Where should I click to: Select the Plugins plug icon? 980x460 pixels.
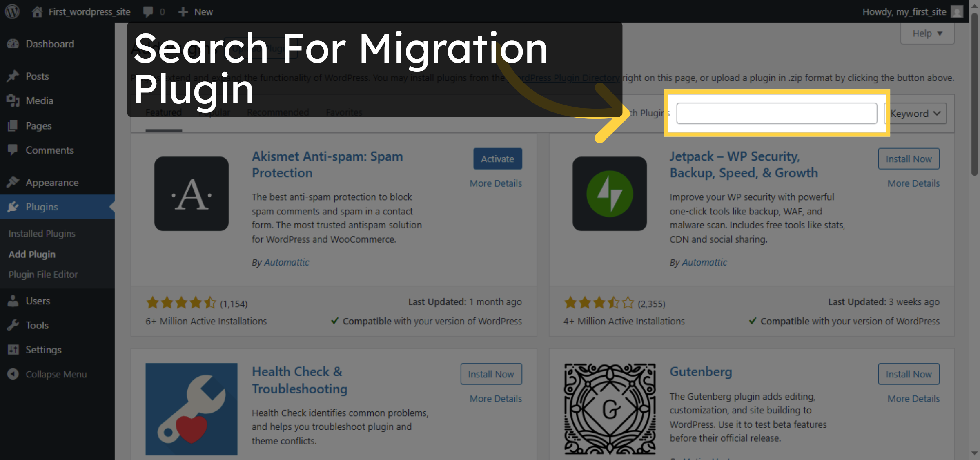(x=13, y=207)
